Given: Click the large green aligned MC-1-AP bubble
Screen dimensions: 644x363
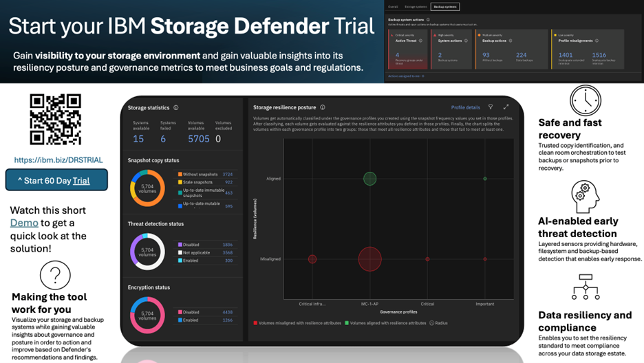Looking at the screenshot, I should [x=369, y=179].
